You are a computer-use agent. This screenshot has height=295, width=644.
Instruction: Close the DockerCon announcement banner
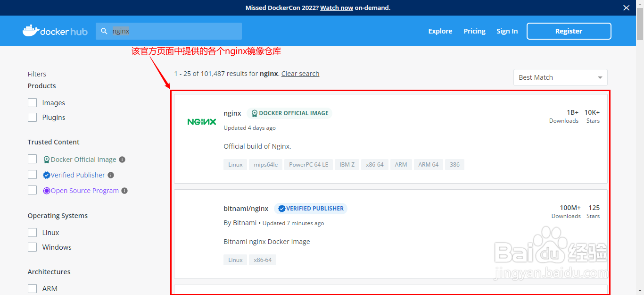tap(627, 8)
